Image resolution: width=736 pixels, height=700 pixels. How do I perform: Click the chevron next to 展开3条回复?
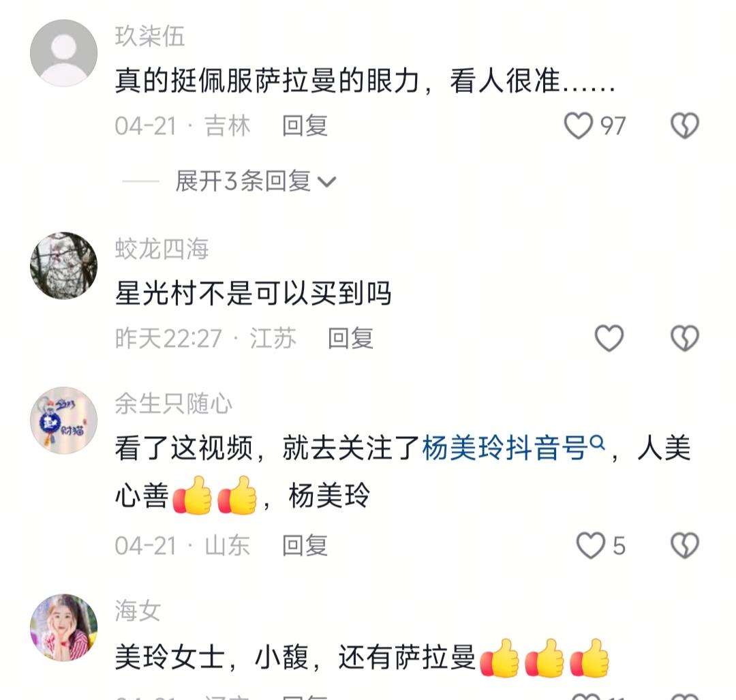326,182
